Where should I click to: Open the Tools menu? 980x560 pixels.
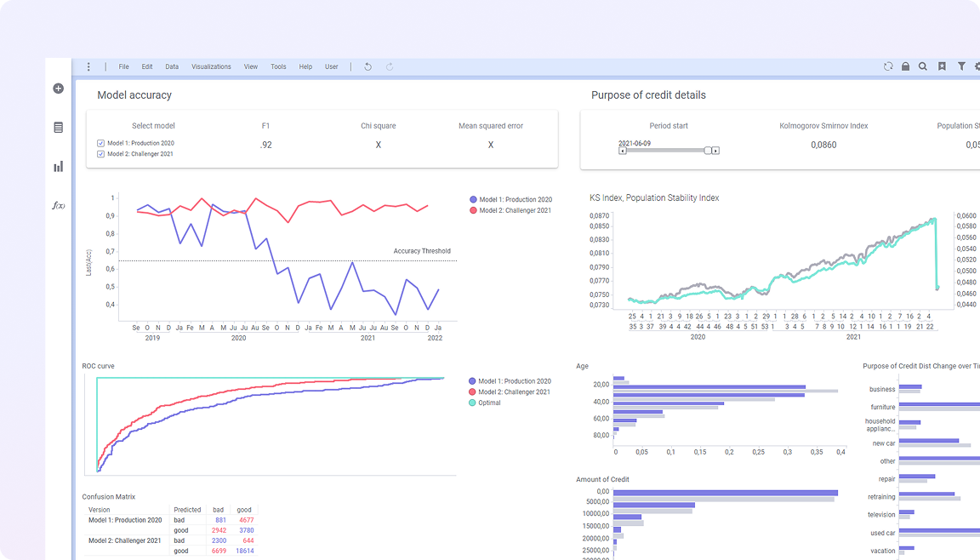point(278,66)
